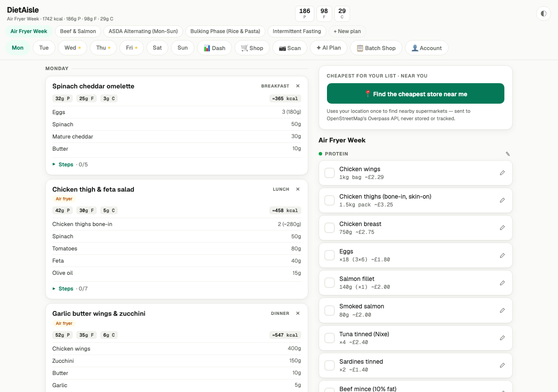
Task: Select the Thu day tab
Action: [x=103, y=48]
